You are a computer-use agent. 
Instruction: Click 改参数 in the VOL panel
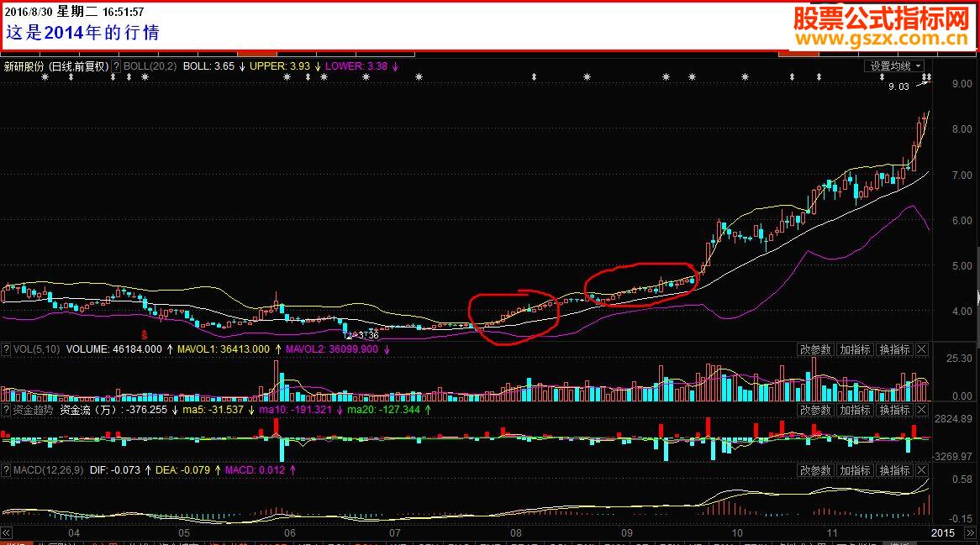(x=815, y=349)
